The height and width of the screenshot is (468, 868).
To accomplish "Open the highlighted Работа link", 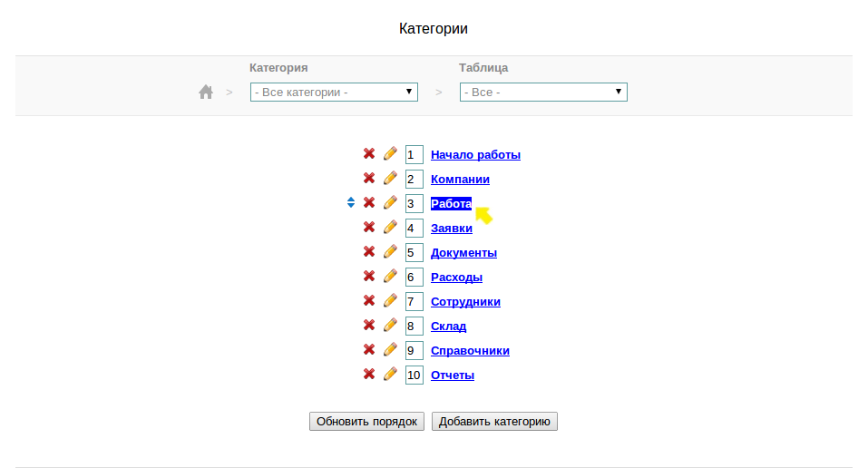I will point(451,204).
